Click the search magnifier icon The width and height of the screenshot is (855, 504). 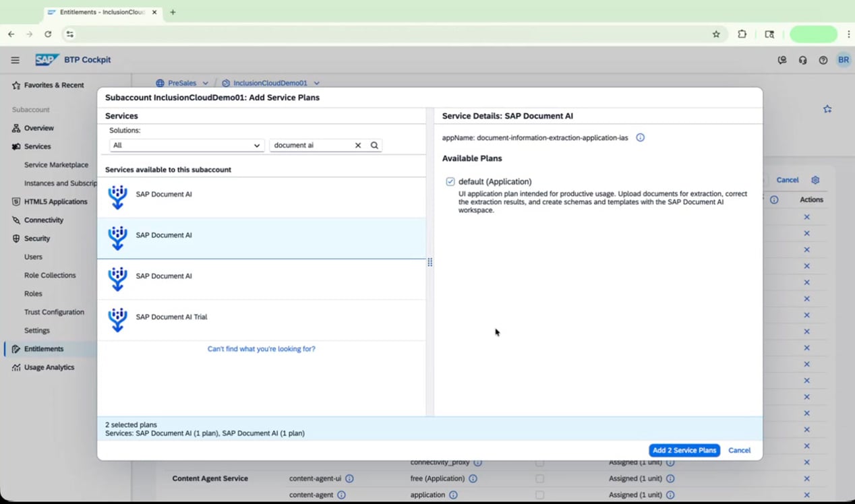click(x=374, y=146)
